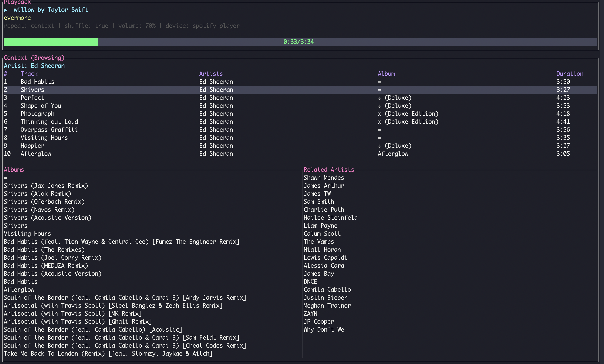Open album 'Shivers (Navos Remix)'
The width and height of the screenshot is (604, 364).
coord(39,210)
